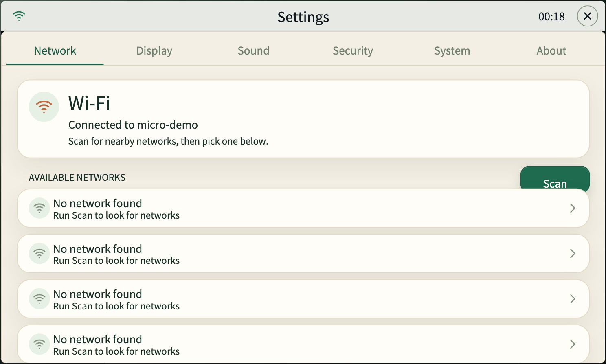
Task: Click the 'AVAILABLE NETWORKS' heading
Action: pos(77,178)
